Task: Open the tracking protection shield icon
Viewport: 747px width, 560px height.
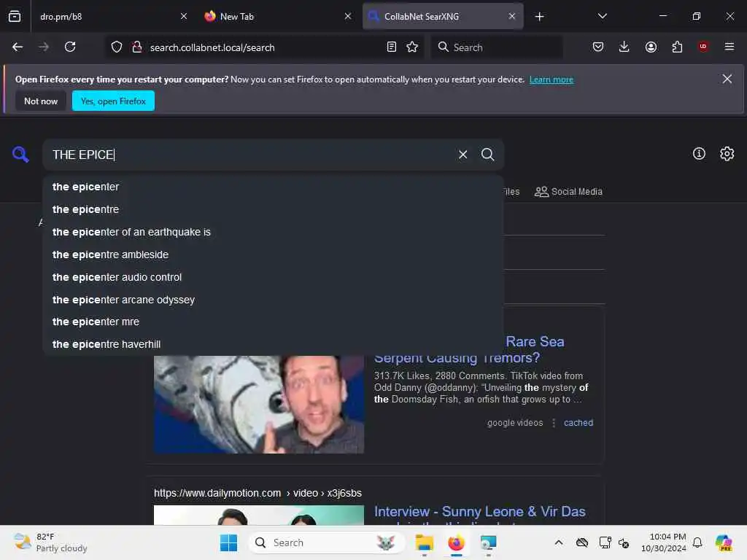Action: pyautogui.click(x=117, y=47)
